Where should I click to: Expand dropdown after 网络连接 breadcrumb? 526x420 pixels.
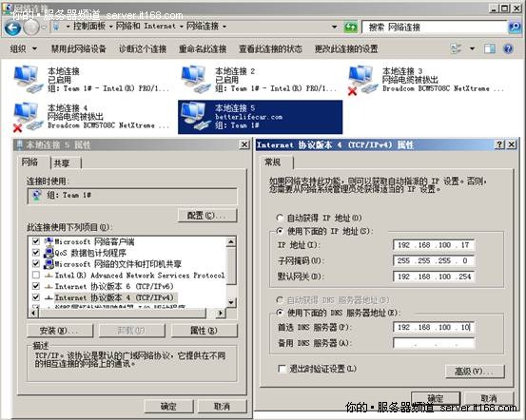[224, 27]
